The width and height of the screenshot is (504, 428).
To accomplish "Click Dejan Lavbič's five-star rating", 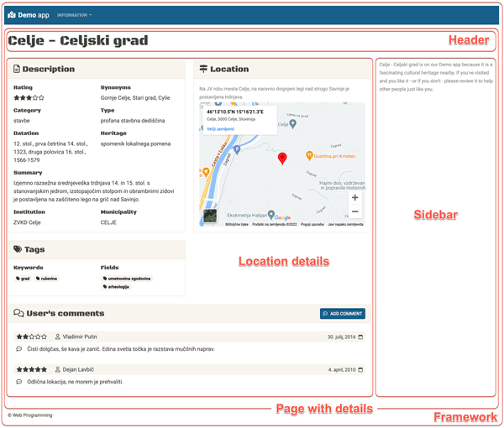I will coord(32,369).
